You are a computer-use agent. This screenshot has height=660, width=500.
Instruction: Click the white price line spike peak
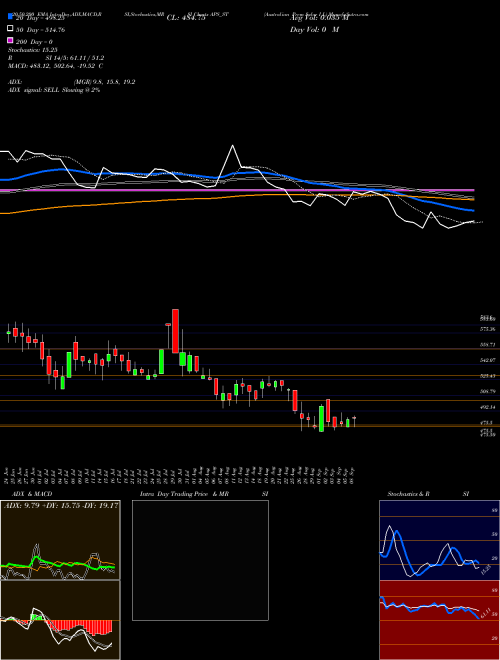tap(232, 146)
